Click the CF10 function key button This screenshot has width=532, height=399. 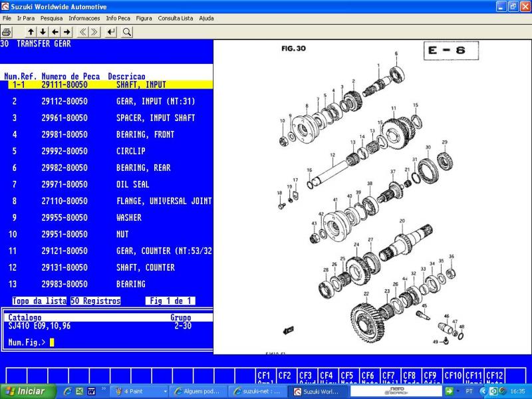[x=453, y=376]
